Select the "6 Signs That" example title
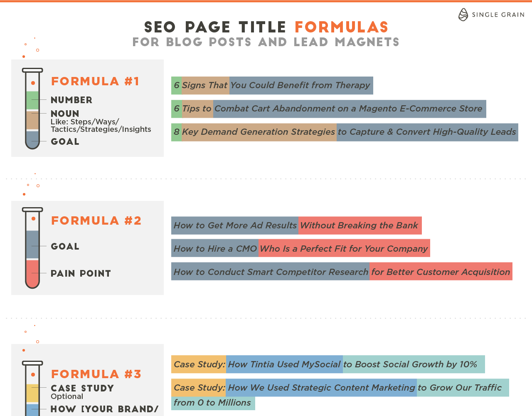 point(200,85)
